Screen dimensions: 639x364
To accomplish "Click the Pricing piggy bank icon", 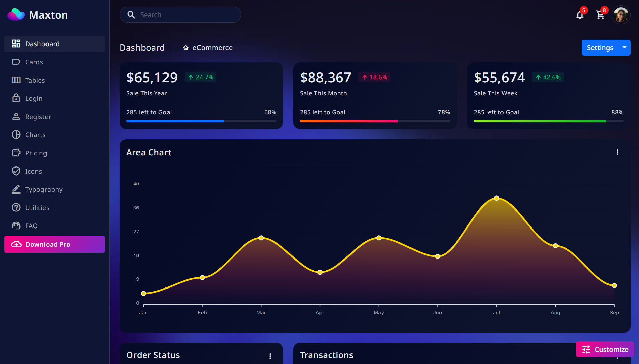I will 16,153.
